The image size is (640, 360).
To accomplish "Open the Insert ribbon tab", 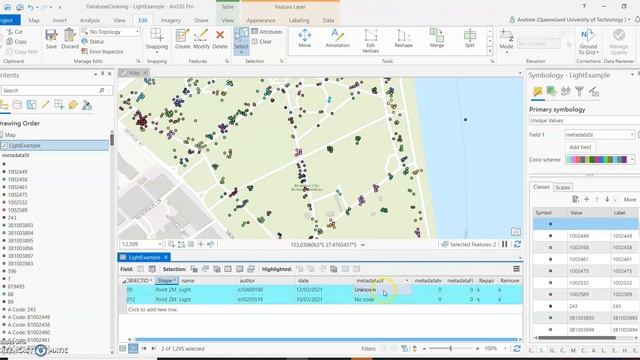I will coord(60,20).
